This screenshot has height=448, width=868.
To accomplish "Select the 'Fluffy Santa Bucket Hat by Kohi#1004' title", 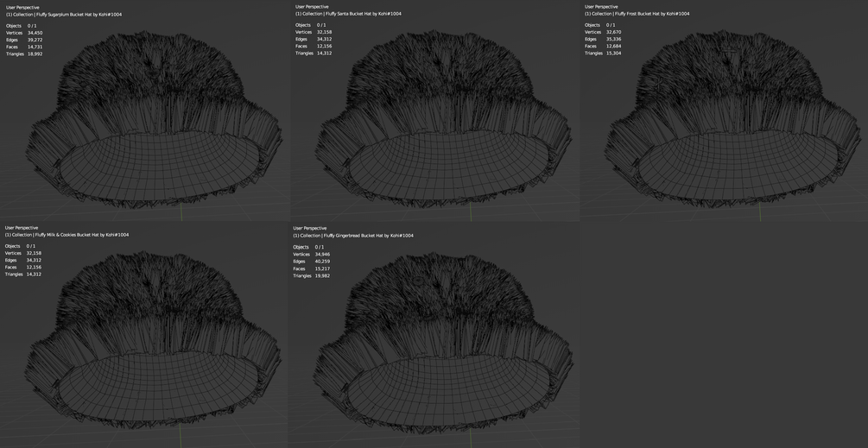I will [x=363, y=14].
